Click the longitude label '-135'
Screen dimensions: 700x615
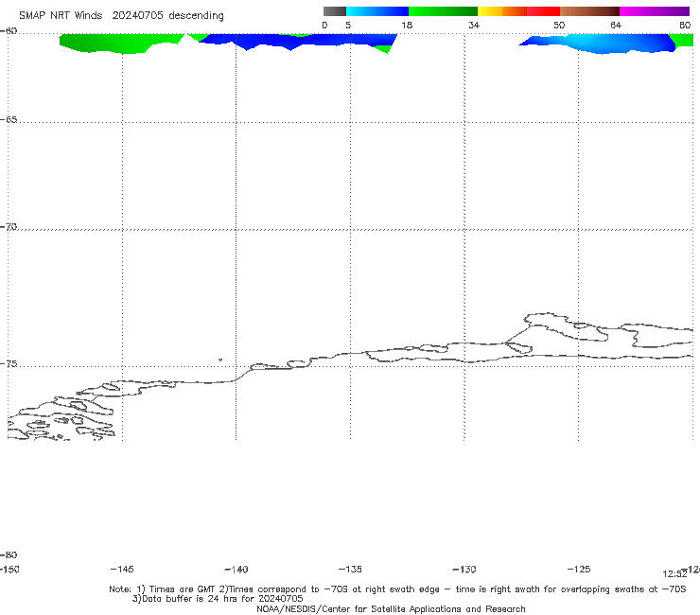pos(350,569)
